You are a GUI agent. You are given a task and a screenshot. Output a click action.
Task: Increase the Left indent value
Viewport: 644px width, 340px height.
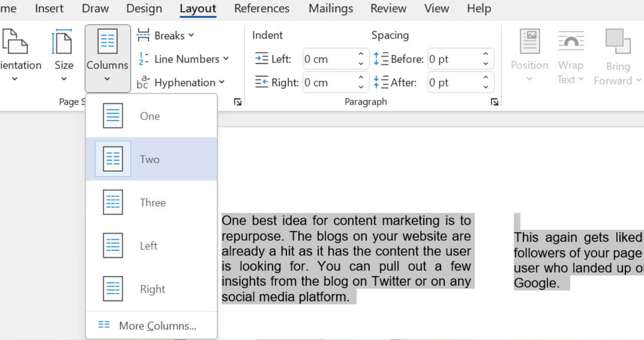pyautogui.click(x=361, y=54)
